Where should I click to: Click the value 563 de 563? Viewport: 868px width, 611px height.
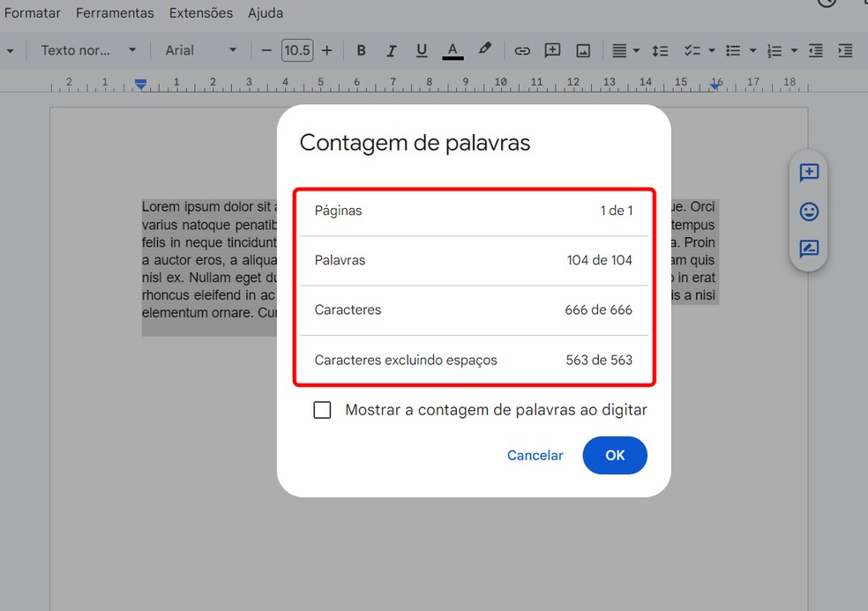coord(599,361)
